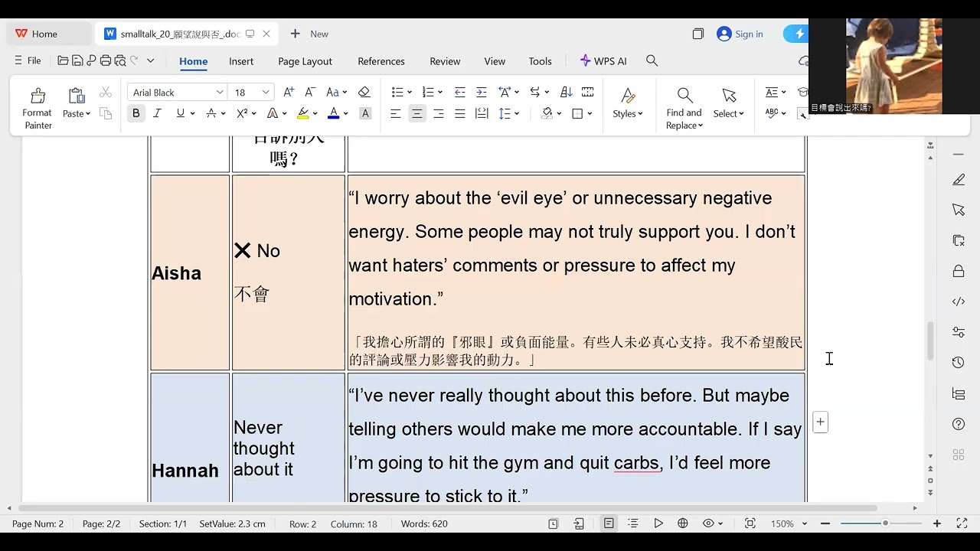Click the highlight color yellow swatch

pos(302,113)
